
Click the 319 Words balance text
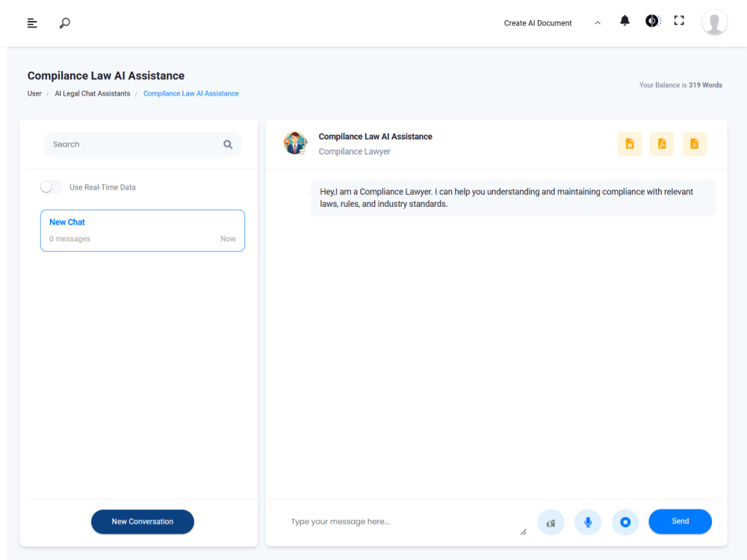click(705, 85)
